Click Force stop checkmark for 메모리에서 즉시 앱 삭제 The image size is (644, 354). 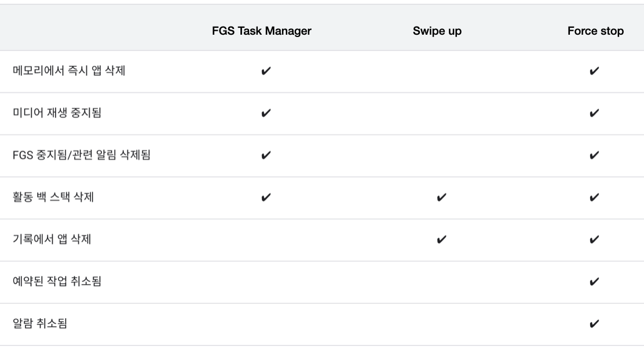[594, 71]
